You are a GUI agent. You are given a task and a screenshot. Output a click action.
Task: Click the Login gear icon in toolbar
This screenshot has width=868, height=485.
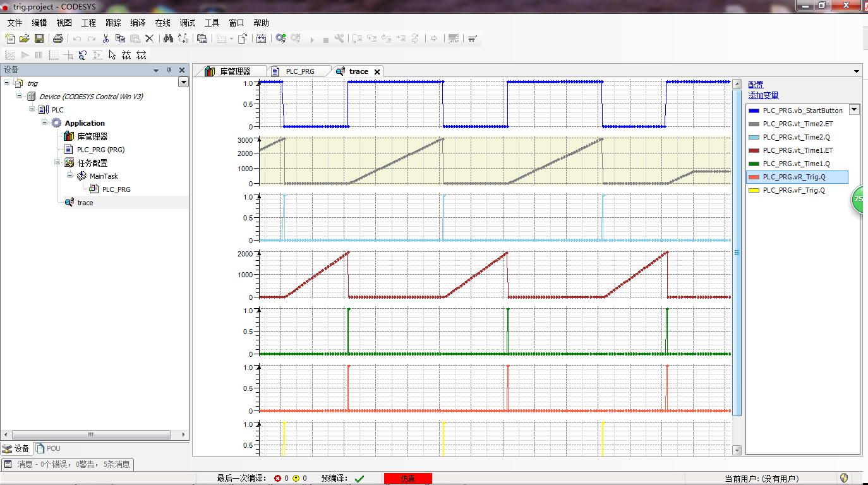tap(280, 39)
